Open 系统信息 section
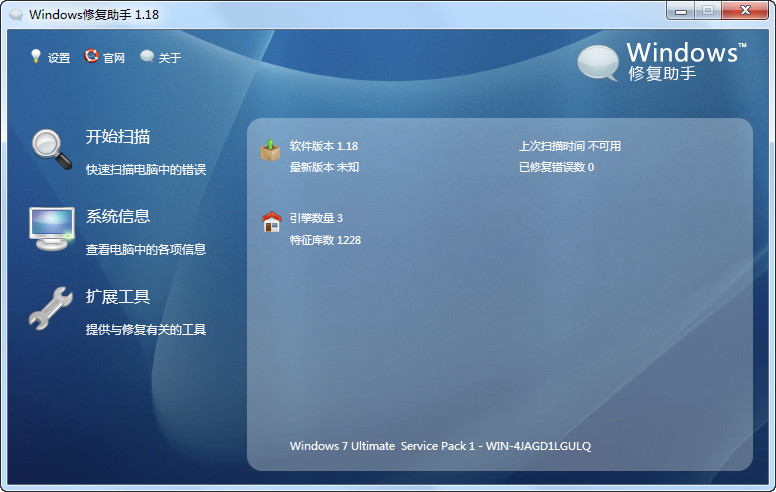The height and width of the screenshot is (492, 776). pyautogui.click(x=118, y=216)
